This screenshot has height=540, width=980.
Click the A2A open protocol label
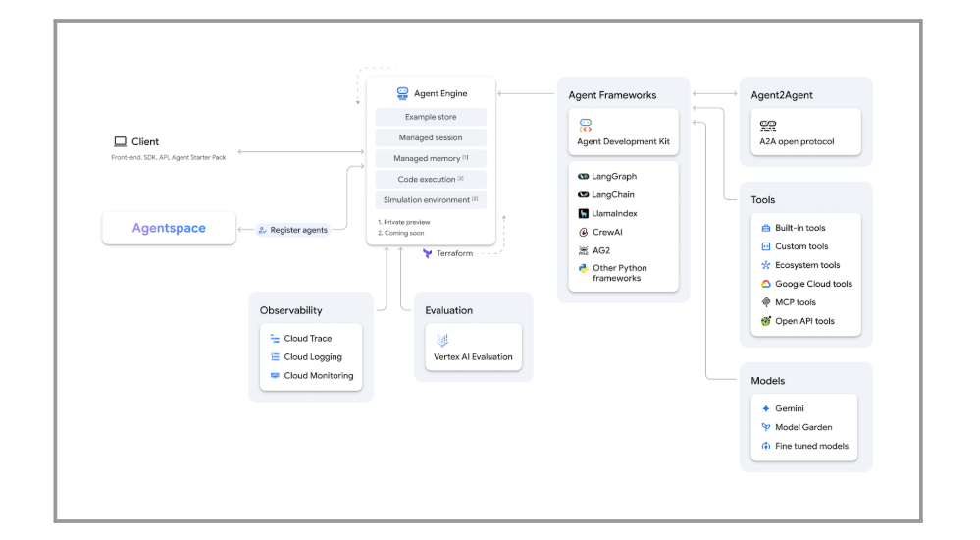point(797,142)
